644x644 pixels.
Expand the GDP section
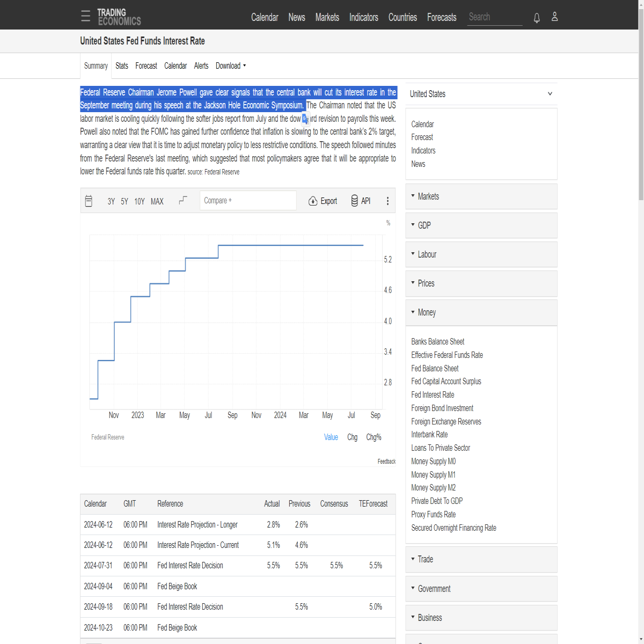[481, 225]
